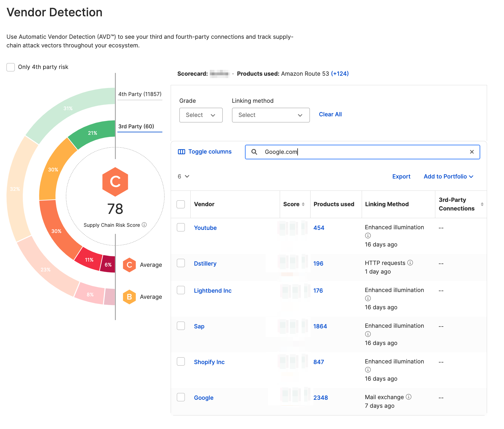Screen dimensions: 504x429
Task: Click the dark red 6% ring segment
Action: tap(108, 265)
